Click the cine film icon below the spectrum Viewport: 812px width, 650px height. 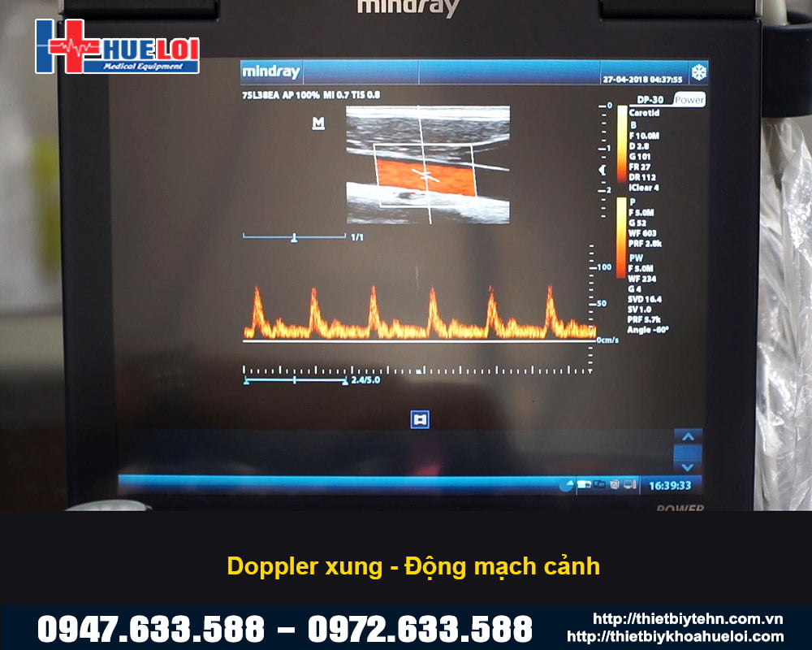pos(420,419)
